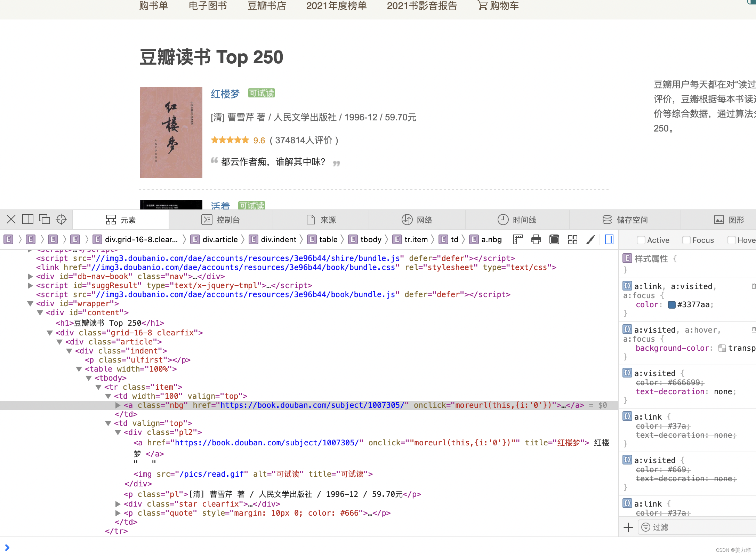Activate the element selection crosshair tool
756x556 pixels.
[61, 219]
